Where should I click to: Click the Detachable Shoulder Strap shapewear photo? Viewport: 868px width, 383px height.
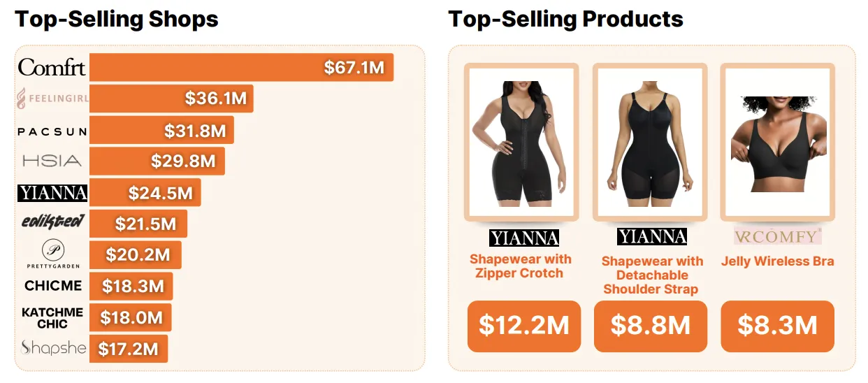[x=650, y=143]
